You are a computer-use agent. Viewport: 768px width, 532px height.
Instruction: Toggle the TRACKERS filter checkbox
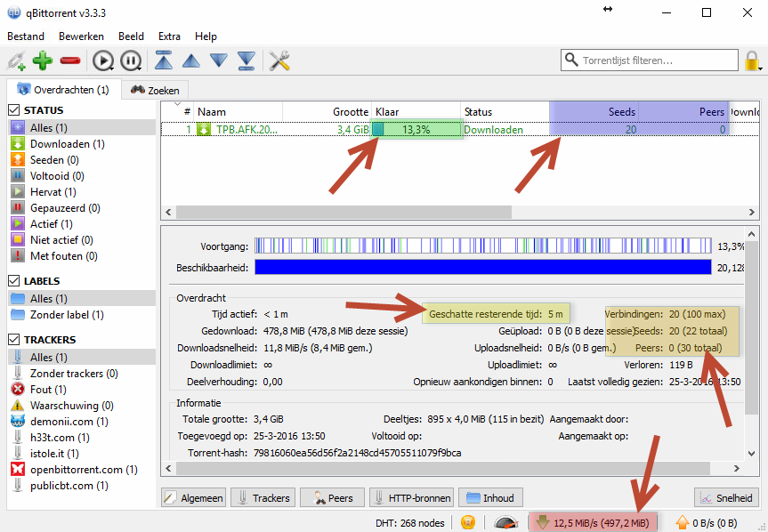[14, 340]
